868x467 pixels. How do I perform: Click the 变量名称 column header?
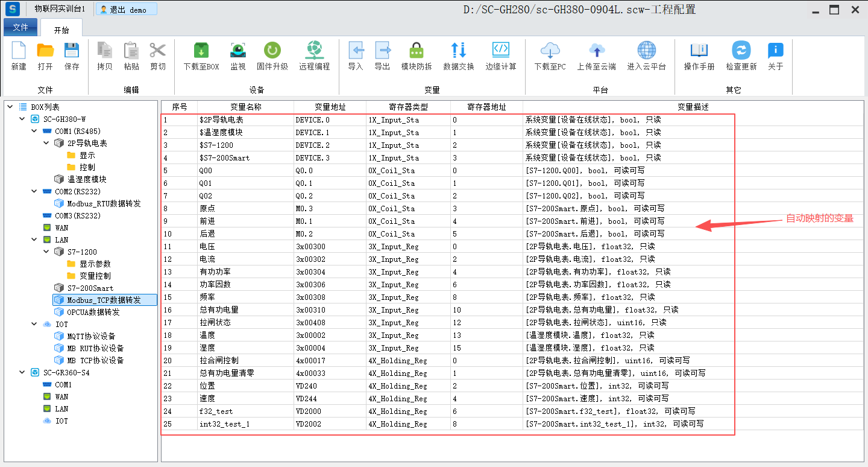point(245,107)
